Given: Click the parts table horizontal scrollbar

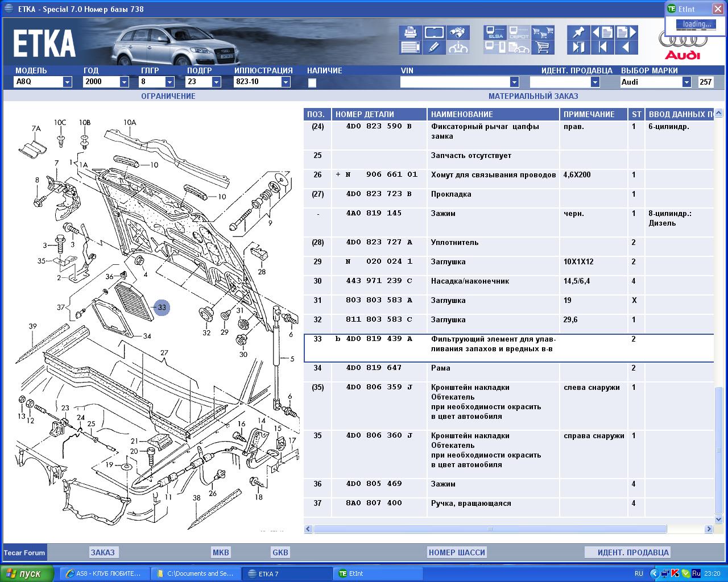Looking at the screenshot, I should tap(490, 529).
